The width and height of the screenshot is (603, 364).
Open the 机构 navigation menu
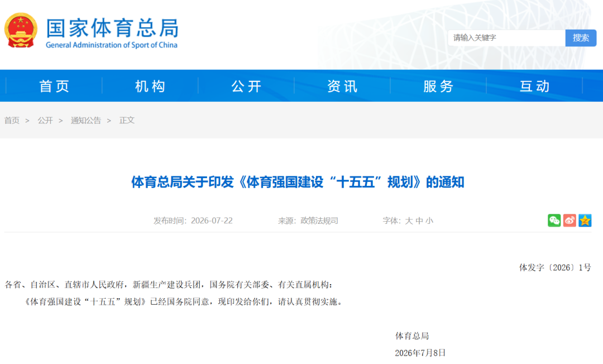pyautogui.click(x=150, y=86)
